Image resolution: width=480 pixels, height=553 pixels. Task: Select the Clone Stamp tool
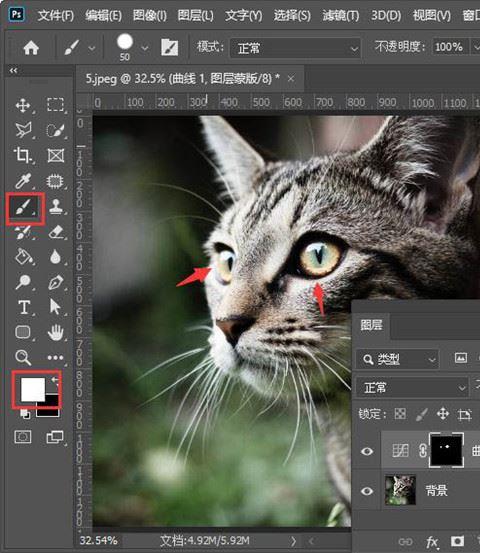pos(55,207)
